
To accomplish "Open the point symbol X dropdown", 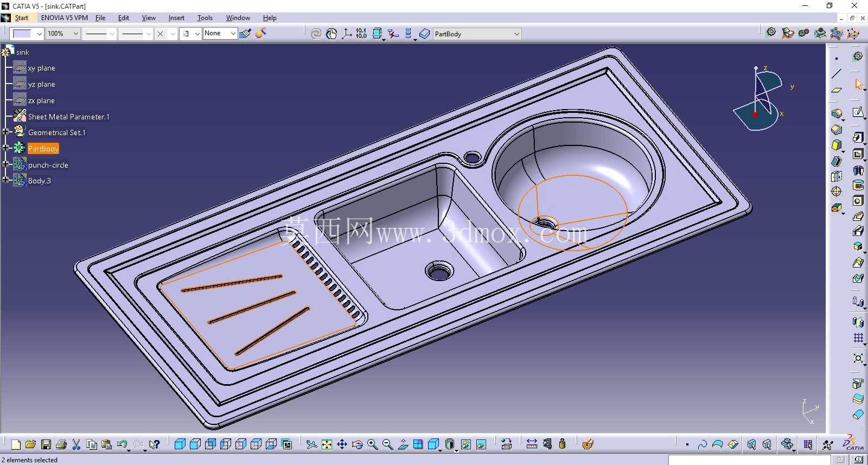I will [x=173, y=34].
